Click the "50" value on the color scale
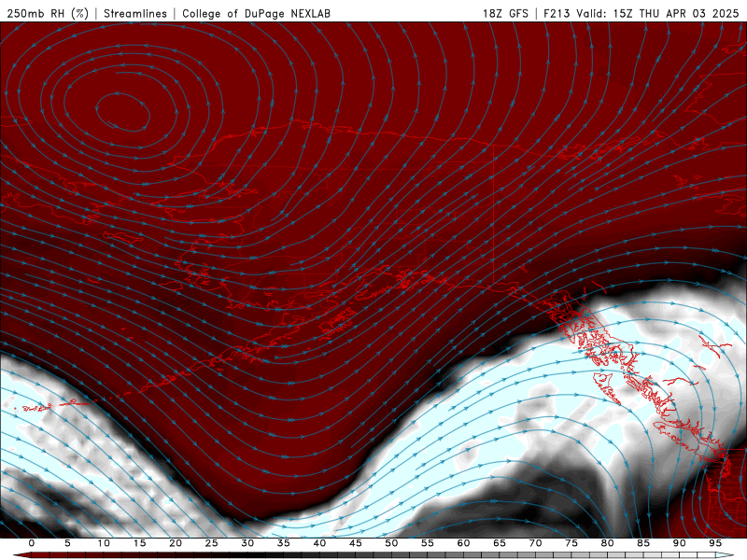Screen dimensions: 747x560 click(x=391, y=543)
